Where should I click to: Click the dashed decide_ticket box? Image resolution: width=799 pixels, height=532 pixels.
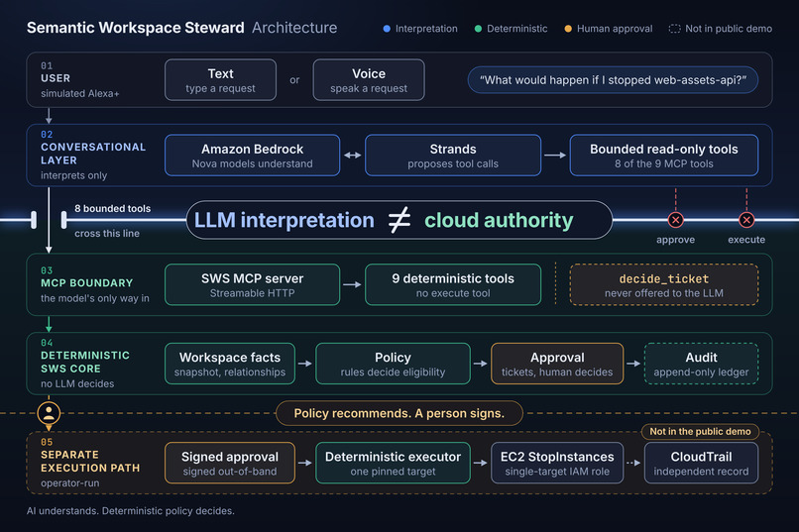click(663, 284)
